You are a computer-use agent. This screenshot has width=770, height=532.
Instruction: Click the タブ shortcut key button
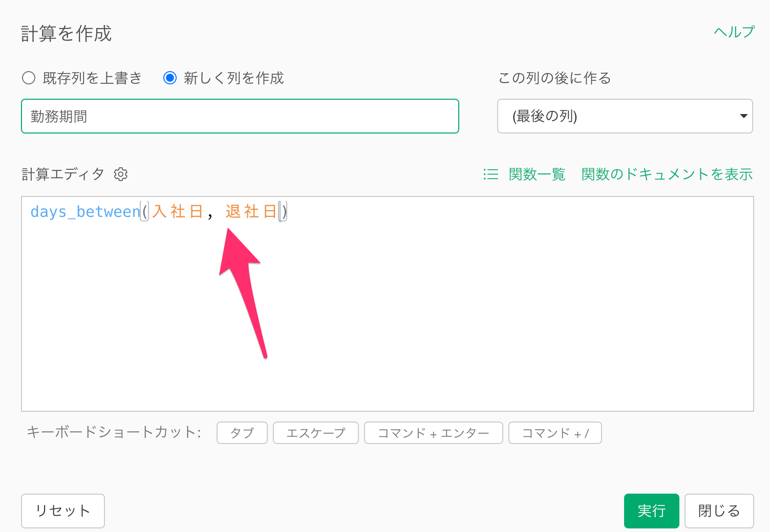pos(242,433)
